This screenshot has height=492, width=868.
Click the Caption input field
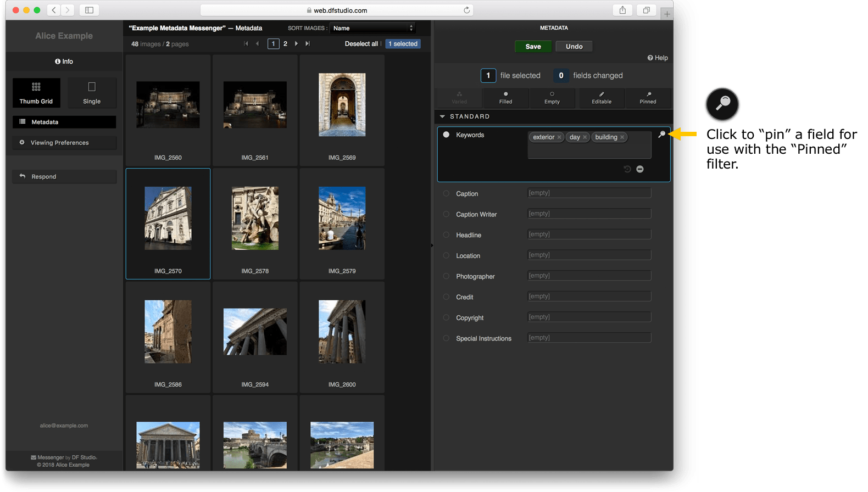coord(589,193)
